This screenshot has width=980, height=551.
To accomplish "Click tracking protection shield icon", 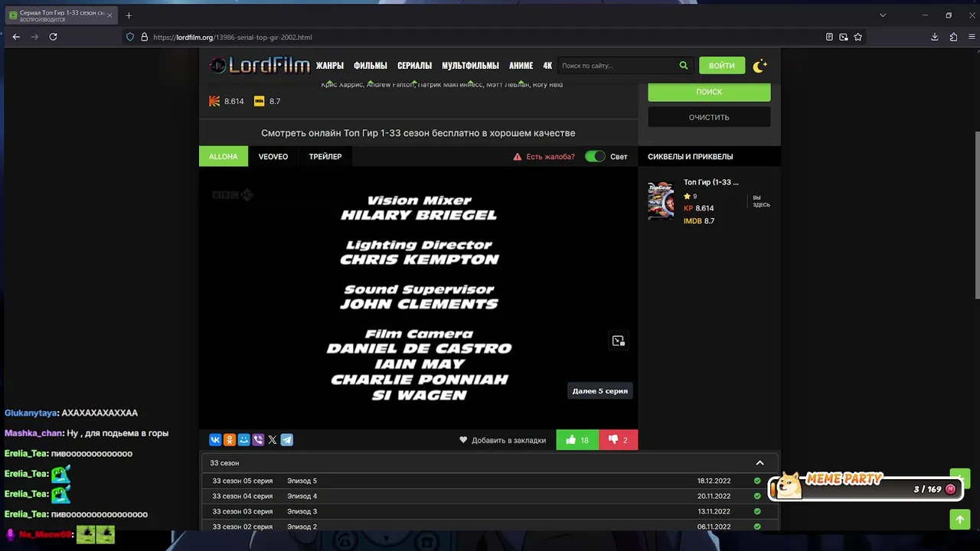I will pos(130,37).
